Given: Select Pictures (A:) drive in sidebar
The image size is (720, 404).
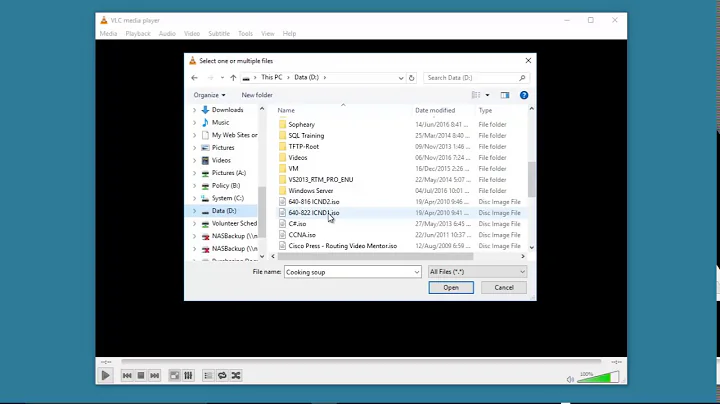Looking at the screenshot, I should coord(229,173).
